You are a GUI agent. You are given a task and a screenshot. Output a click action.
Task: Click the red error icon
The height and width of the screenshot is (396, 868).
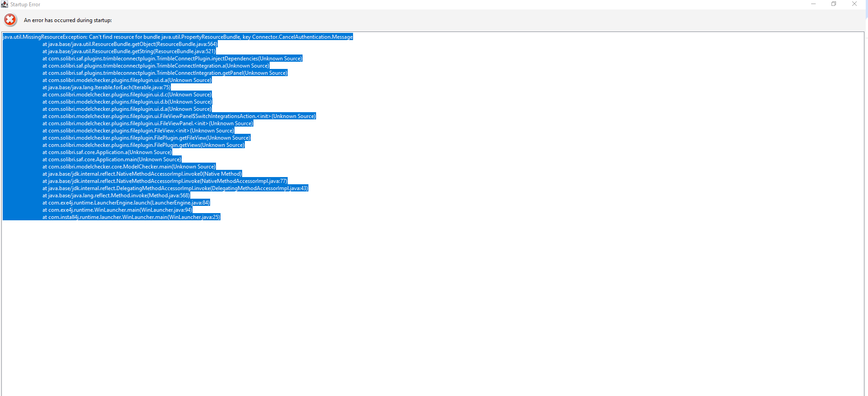tap(10, 20)
